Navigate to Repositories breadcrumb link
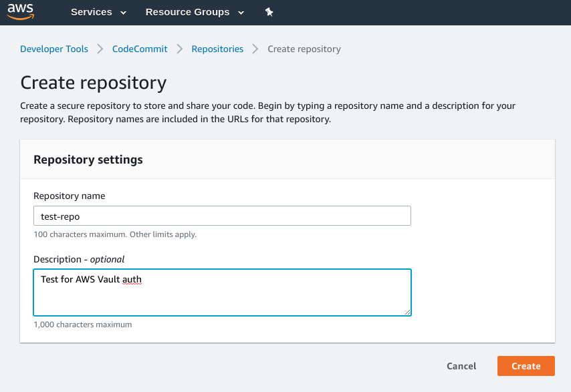571x392 pixels. (x=217, y=49)
